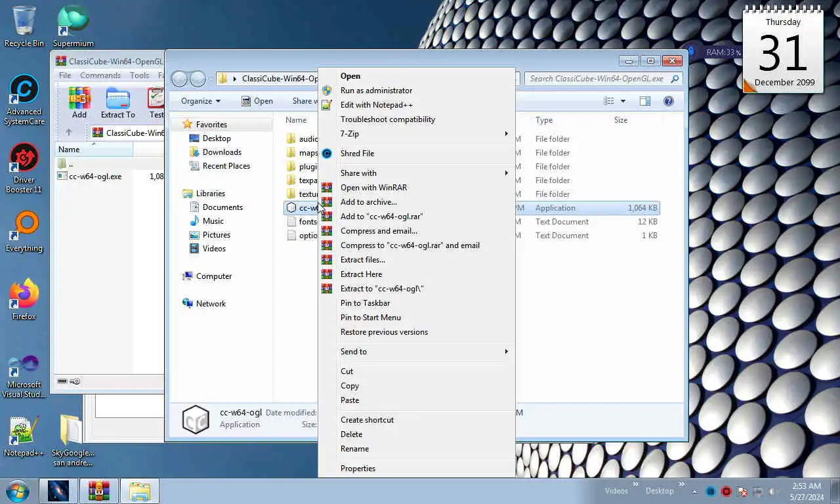
Task: Open WinRAR Tools menu
Action: [139, 75]
